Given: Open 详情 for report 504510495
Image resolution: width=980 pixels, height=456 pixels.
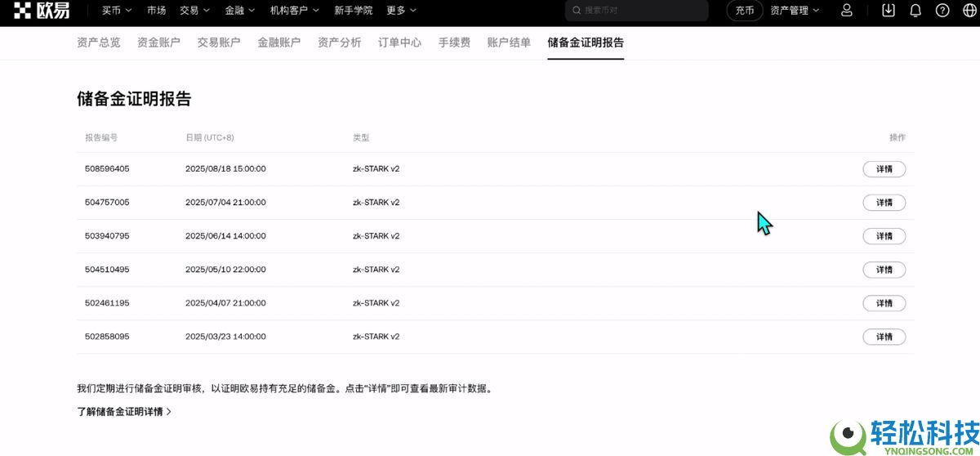Looking at the screenshot, I should [x=884, y=270].
